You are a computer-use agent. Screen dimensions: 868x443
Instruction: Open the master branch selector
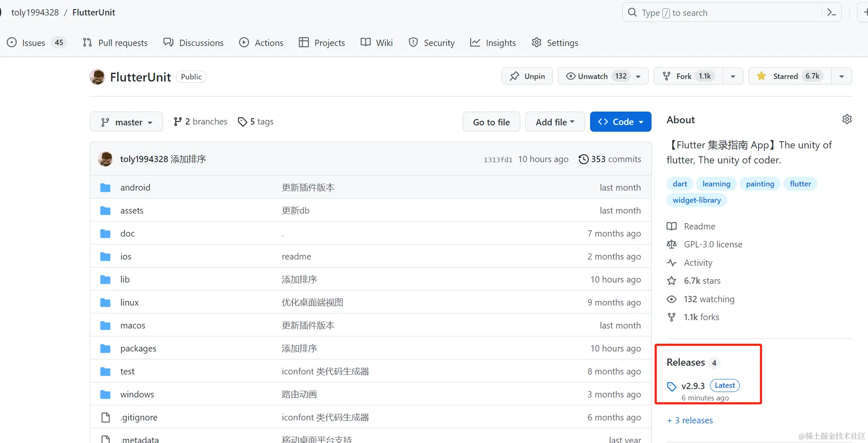(x=126, y=122)
